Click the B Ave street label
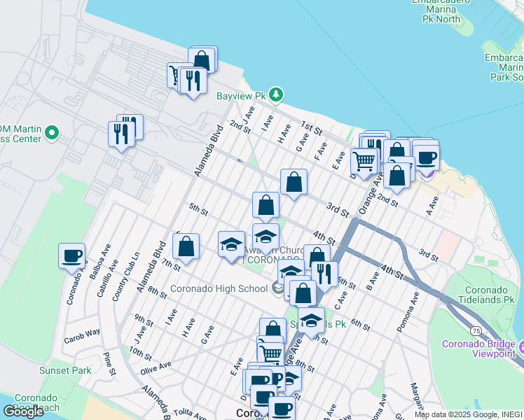This screenshot has width=524, height=420. (373, 281)
